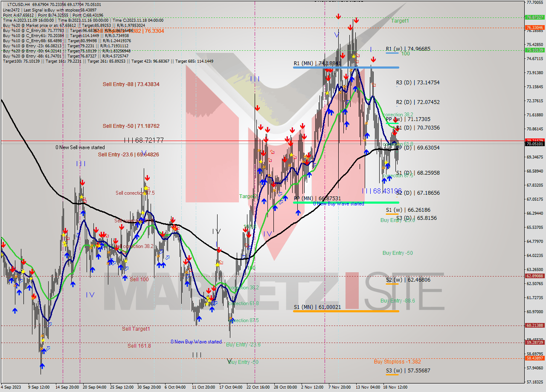The image size is (546, 392).
Task: Click the '22 Oct 16:00' time label
Action: (258, 387)
